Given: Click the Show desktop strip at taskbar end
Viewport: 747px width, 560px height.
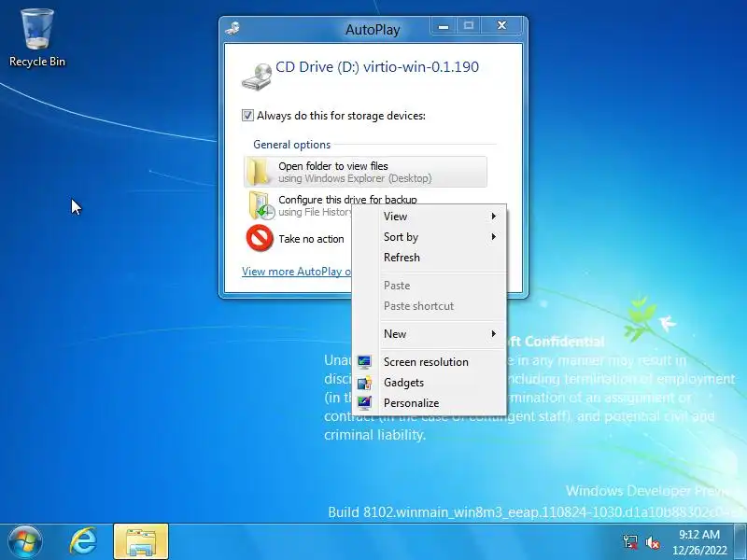Looking at the screenshot, I should (x=741, y=542).
